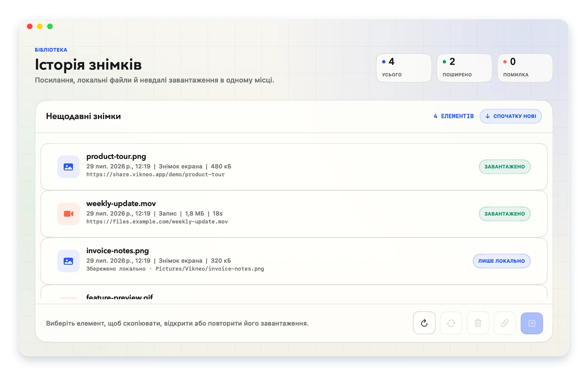The height and width of the screenshot is (375, 588).
Task: Click ЗАВАНТАЖЕНО badge on product-tour.png row
Action: [x=505, y=167]
